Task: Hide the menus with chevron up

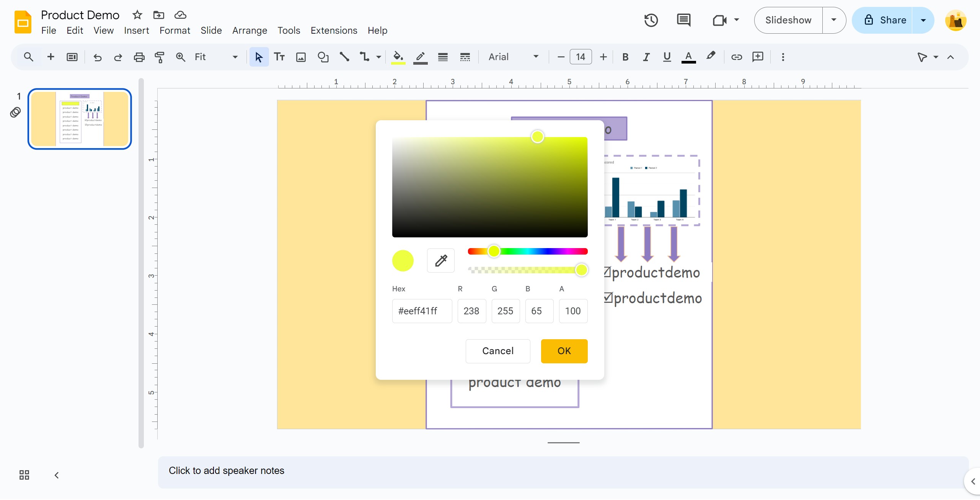Action: coord(951,57)
